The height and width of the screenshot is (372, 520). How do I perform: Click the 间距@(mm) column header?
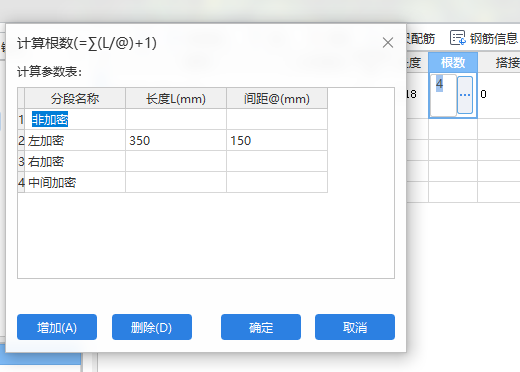point(277,98)
